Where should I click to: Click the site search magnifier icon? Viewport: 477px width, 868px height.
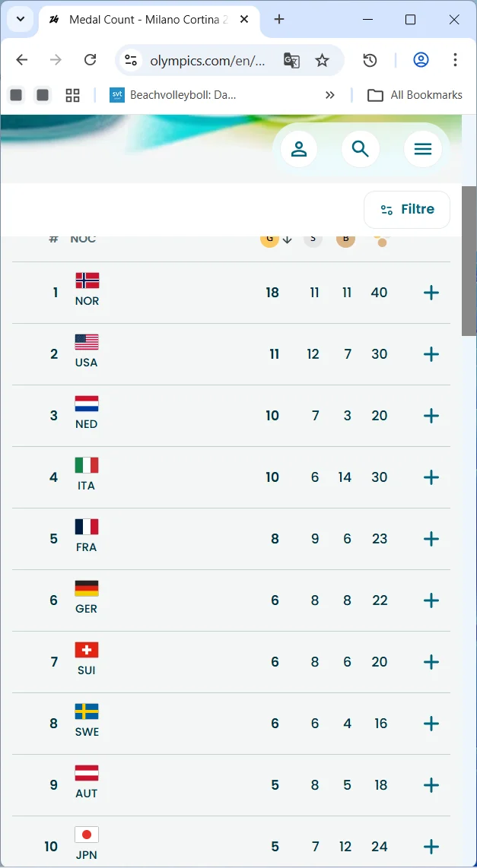point(361,149)
